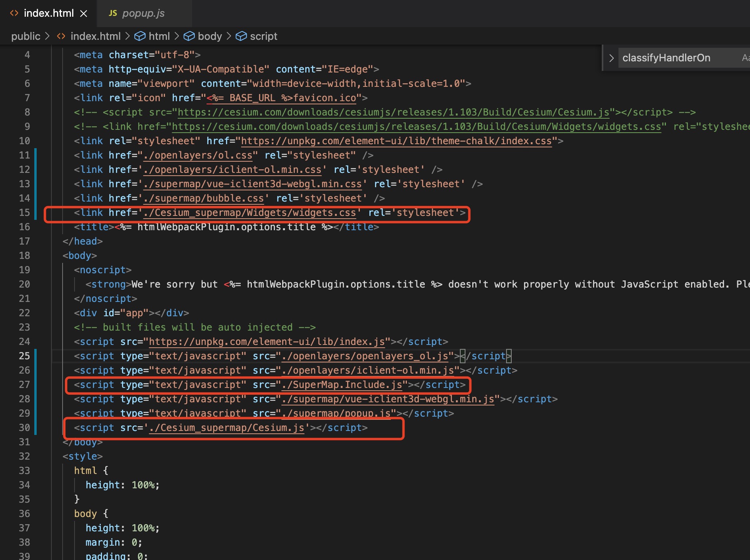
Task: Close the index.html tab
Action: pyautogui.click(x=84, y=14)
